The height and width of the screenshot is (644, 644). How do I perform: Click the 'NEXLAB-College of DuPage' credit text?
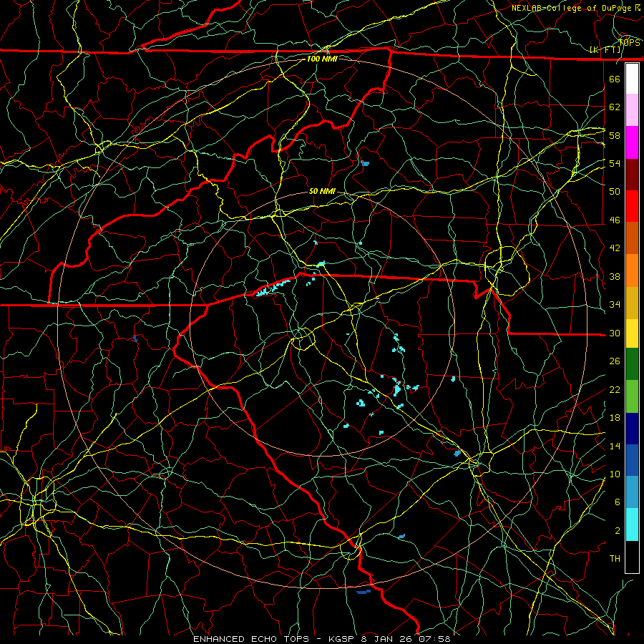(x=572, y=8)
